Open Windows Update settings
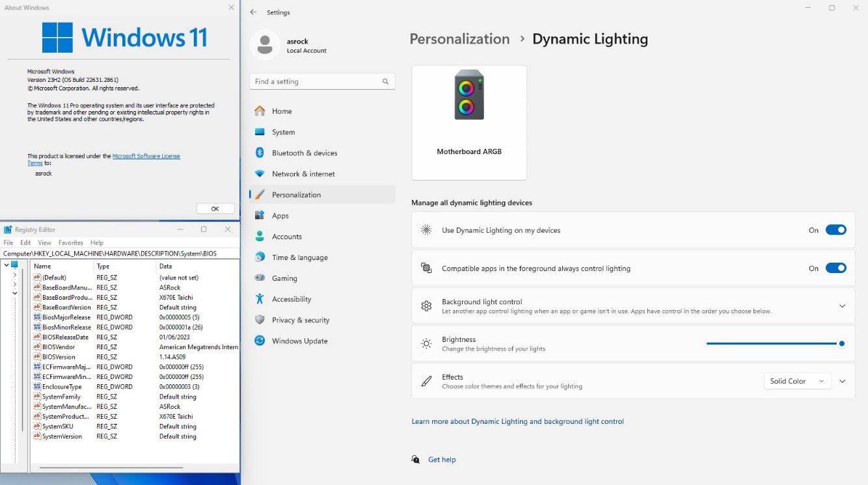This screenshot has width=868, height=485. (x=299, y=341)
